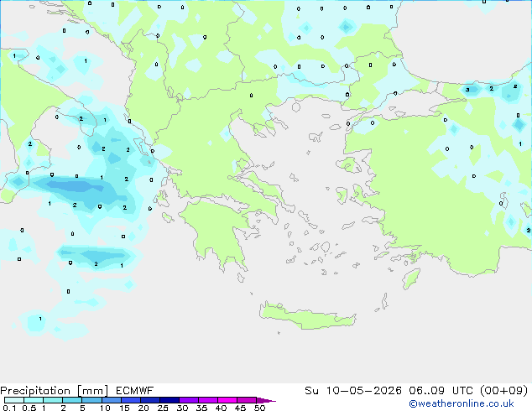Click the 'Su 10-05-2026' date text
532x411 pixels.
point(353,391)
